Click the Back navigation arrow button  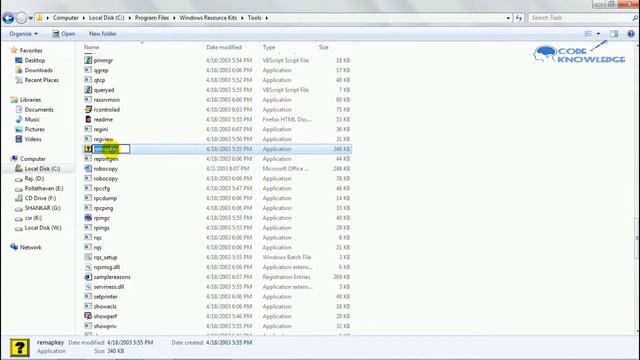click(x=8, y=18)
